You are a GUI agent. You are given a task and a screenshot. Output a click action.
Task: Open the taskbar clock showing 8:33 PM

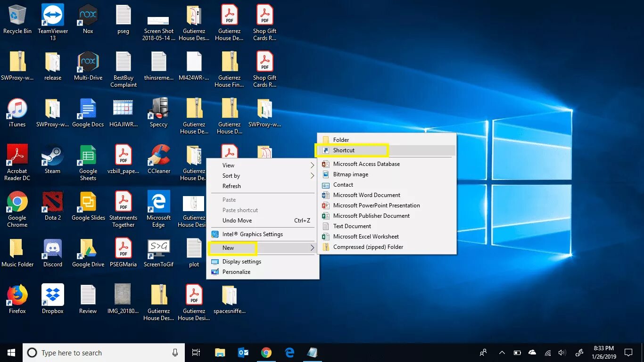tap(603, 353)
